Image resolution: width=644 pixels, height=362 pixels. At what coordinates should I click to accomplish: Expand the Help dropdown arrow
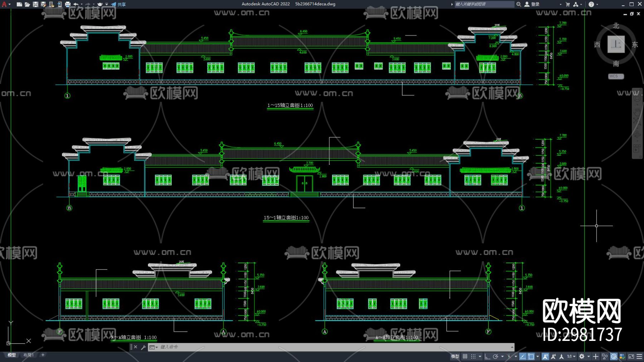tap(597, 4)
